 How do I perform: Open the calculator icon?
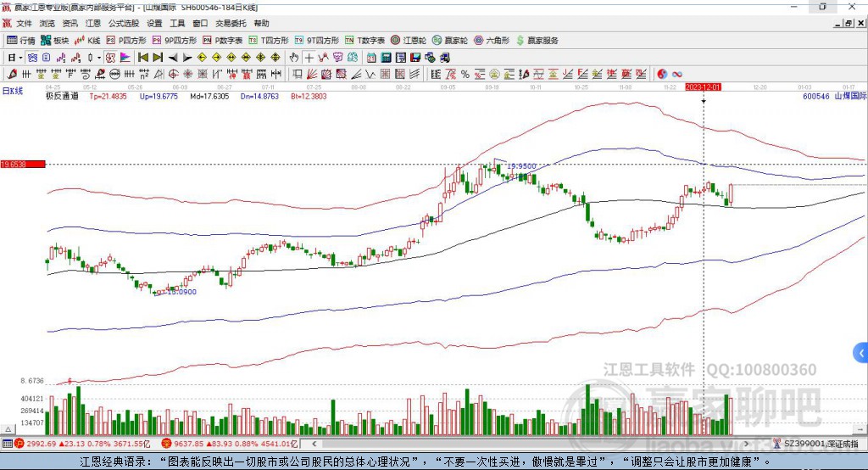[x=386, y=58]
